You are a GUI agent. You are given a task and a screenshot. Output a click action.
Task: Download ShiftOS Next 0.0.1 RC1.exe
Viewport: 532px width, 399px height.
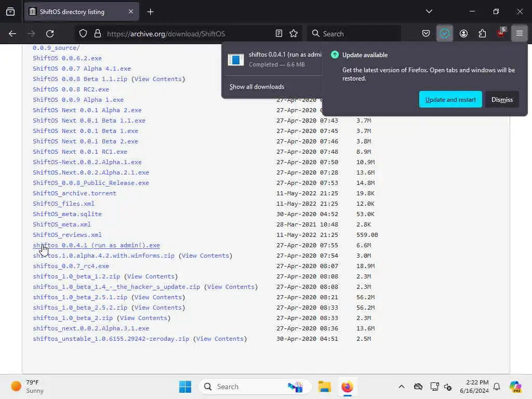80,152
